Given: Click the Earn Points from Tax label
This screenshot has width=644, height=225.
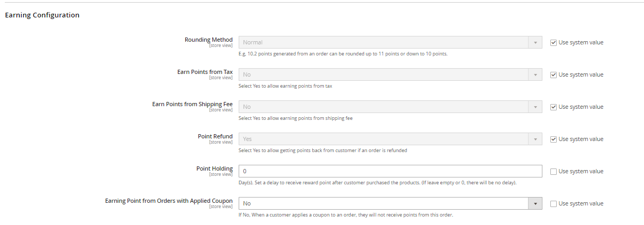Looking at the screenshot, I should (205, 72).
